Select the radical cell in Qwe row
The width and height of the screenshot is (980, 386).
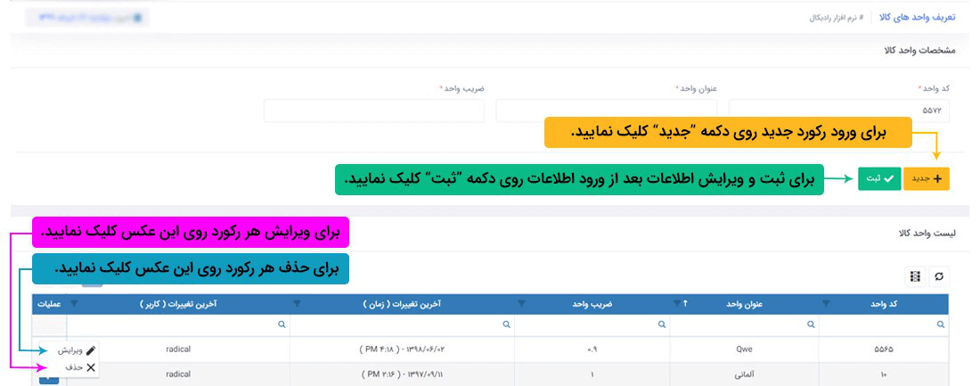click(178, 349)
